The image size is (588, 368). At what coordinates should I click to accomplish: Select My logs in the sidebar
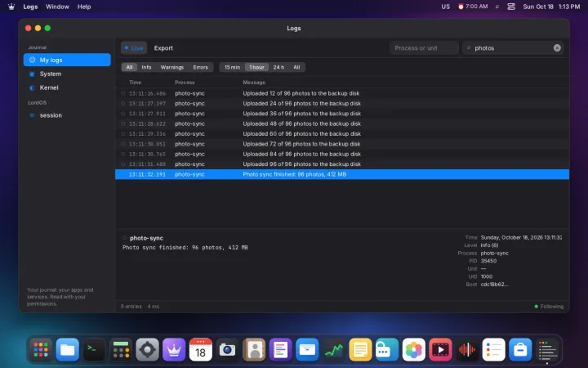[x=67, y=60]
